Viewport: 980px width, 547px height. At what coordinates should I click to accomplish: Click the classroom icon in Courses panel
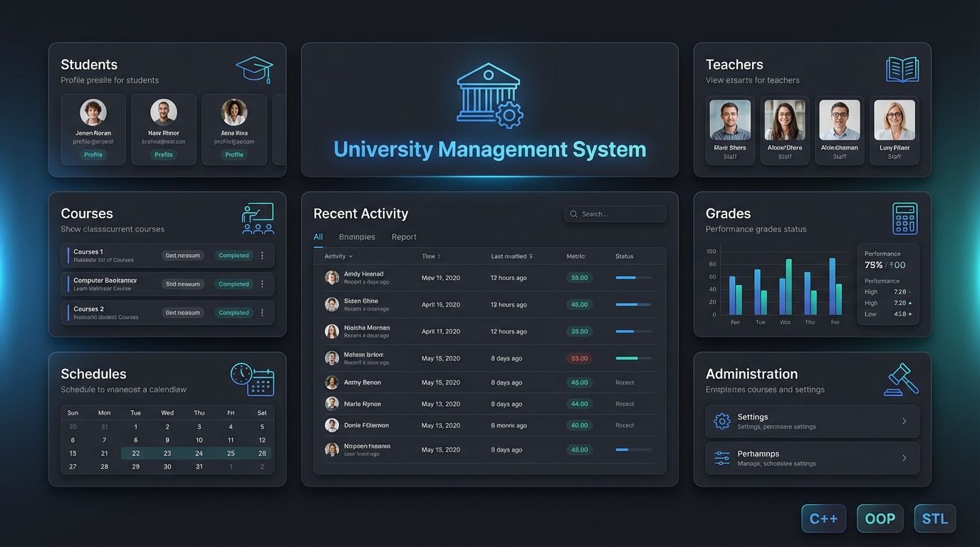pos(257,219)
